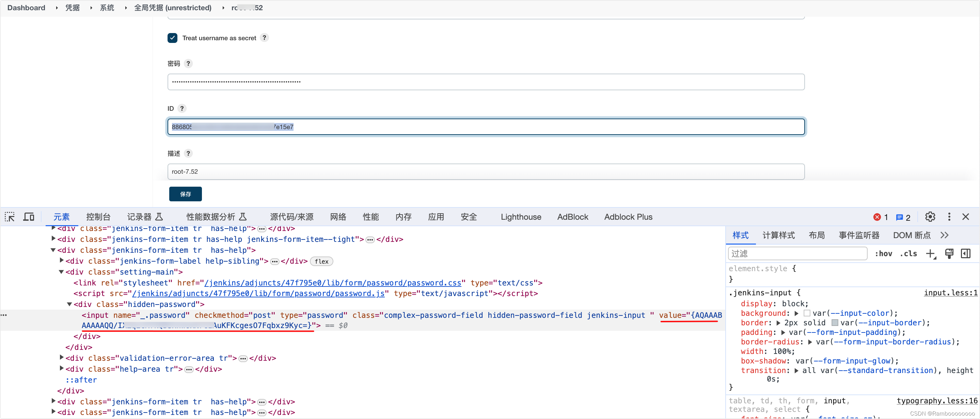Expand the validation-error-area div node

click(62, 357)
